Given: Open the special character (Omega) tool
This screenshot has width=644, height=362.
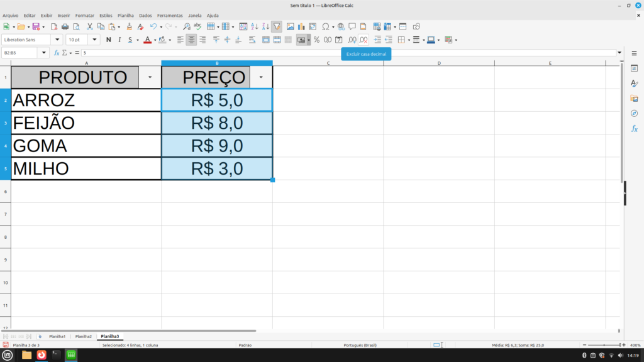Looking at the screenshot, I should click(x=326, y=26).
